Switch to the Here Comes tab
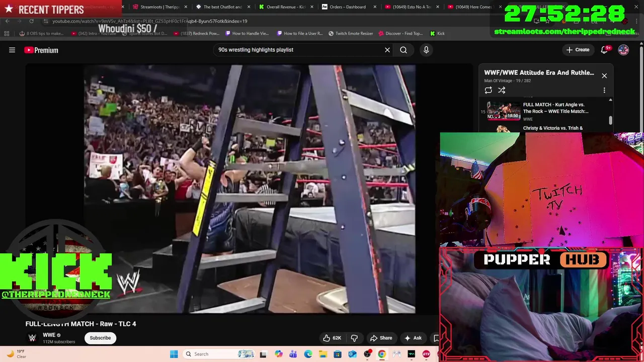 (x=470, y=7)
